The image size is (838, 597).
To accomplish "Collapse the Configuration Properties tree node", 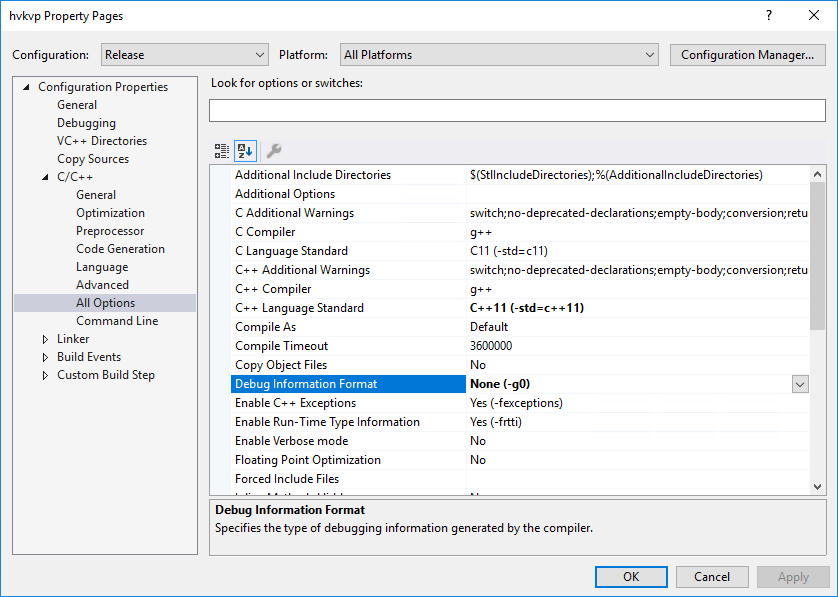I will 26,87.
